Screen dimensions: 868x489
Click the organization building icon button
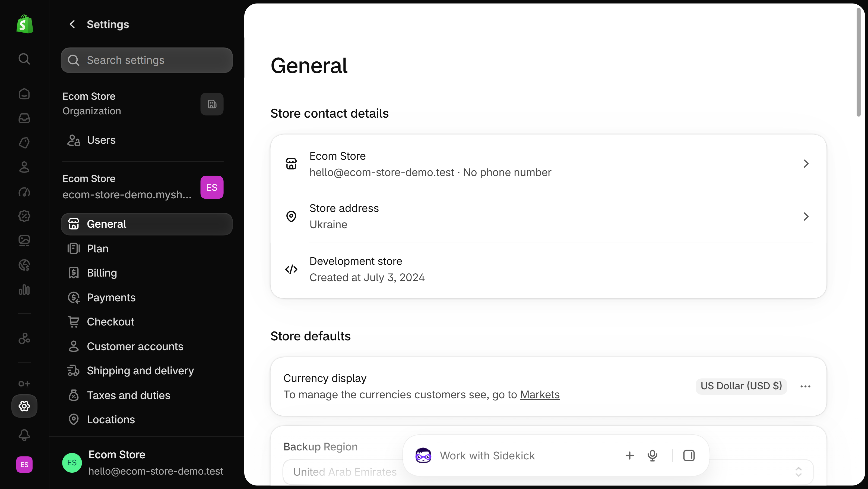212,104
